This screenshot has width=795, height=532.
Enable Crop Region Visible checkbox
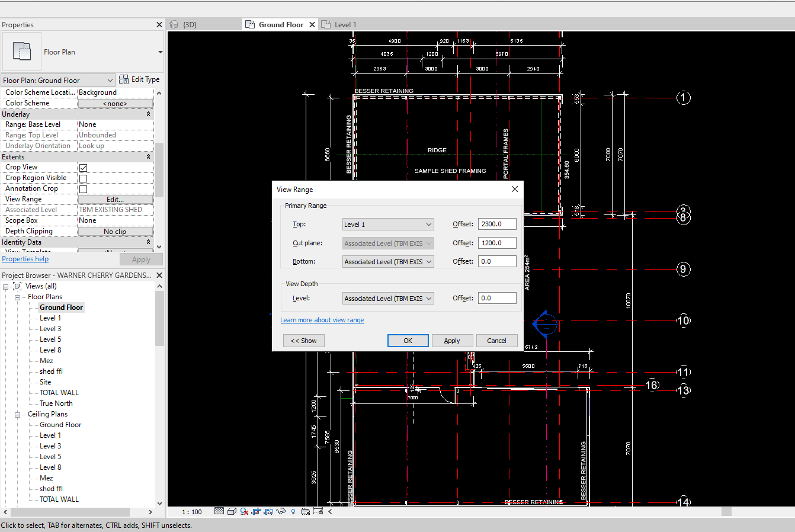82,177
